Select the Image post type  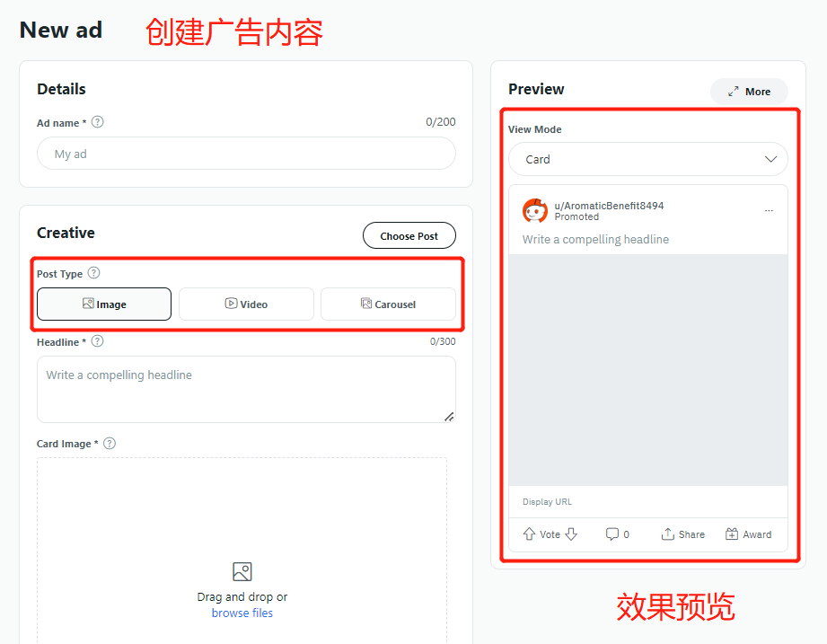pyautogui.click(x=104, y=304)
